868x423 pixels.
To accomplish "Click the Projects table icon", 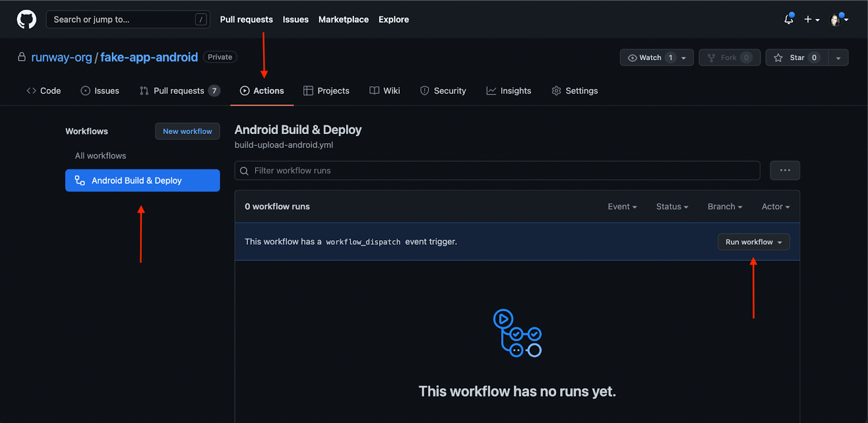I will [308, 91].
